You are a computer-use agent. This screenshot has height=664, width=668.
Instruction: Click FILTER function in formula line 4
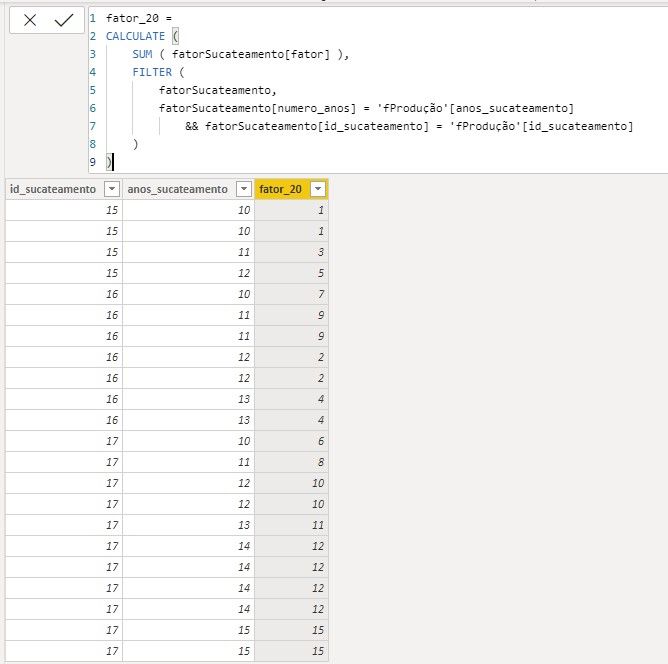tap(152, 72)
